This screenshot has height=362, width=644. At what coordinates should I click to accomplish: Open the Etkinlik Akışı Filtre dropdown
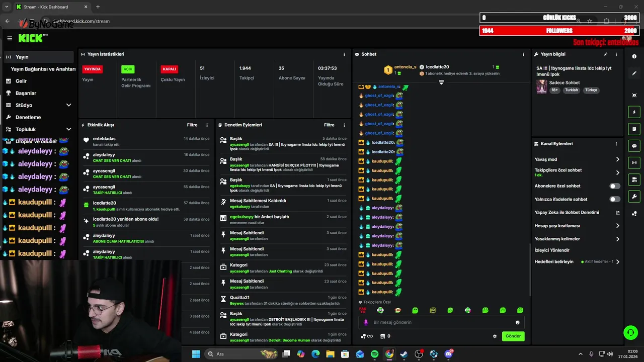pyautogui.click(x=192, y=125)
